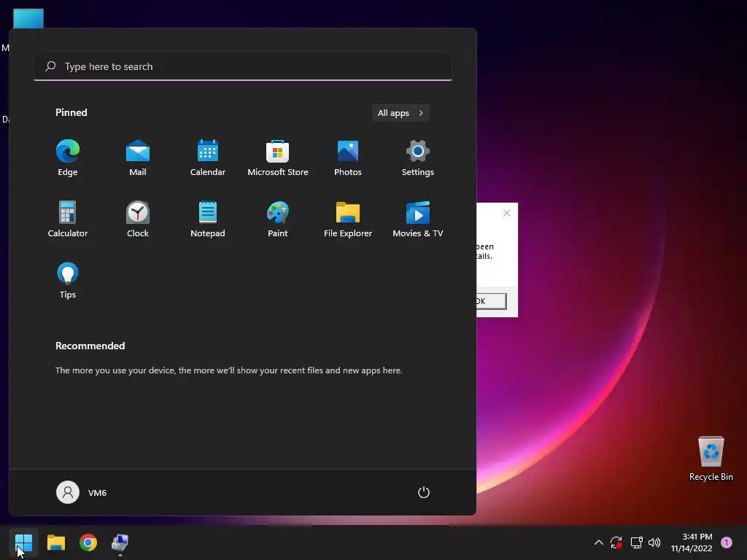Click the Pinned section heading
Image resolution: width=747 pixels, height=560 pixels.
point(71,112)
